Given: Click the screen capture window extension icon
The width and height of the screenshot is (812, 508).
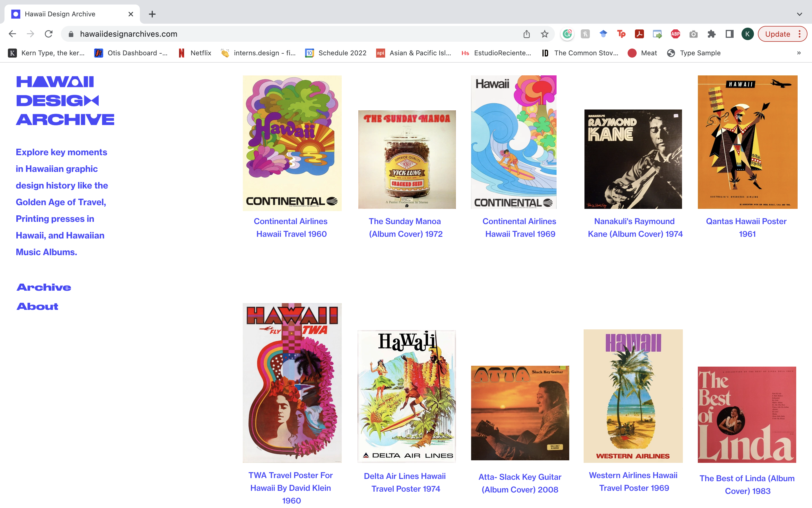Looking at the screenshot, I should [x=657, y=34].
